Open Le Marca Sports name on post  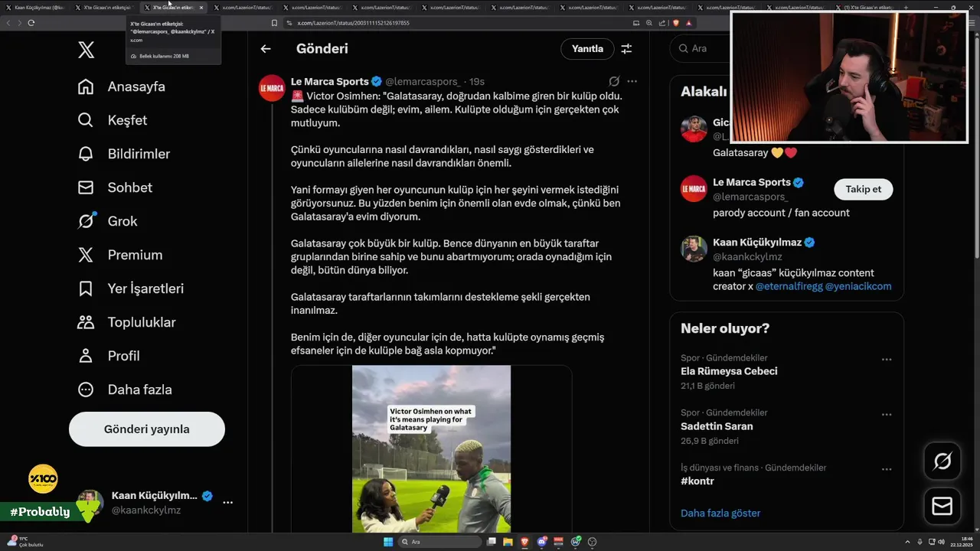(x=329, y=81)
